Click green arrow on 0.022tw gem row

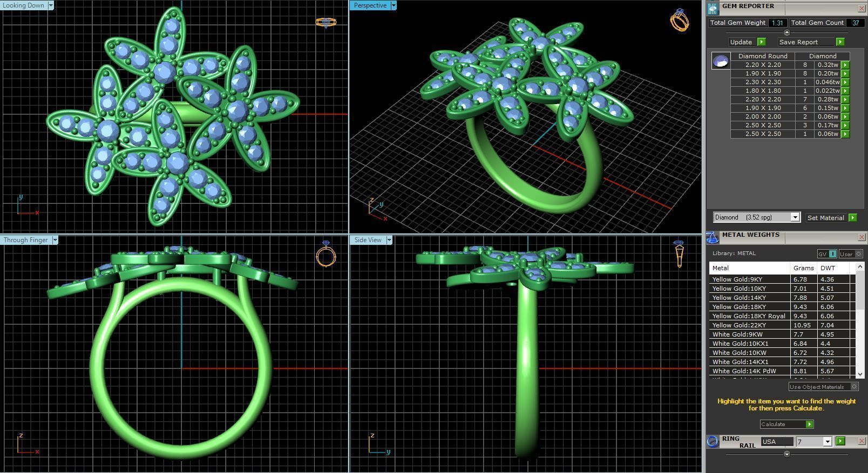click(845, 91)
